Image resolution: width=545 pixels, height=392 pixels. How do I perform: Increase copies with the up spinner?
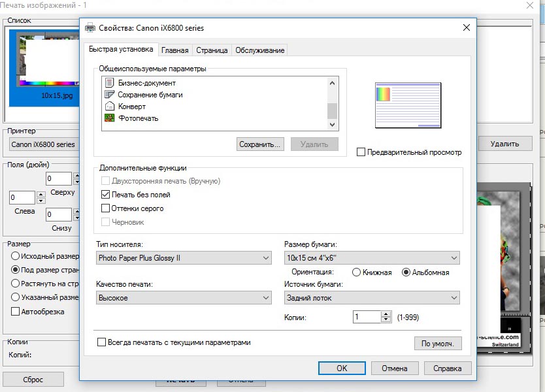click(386, 314)
